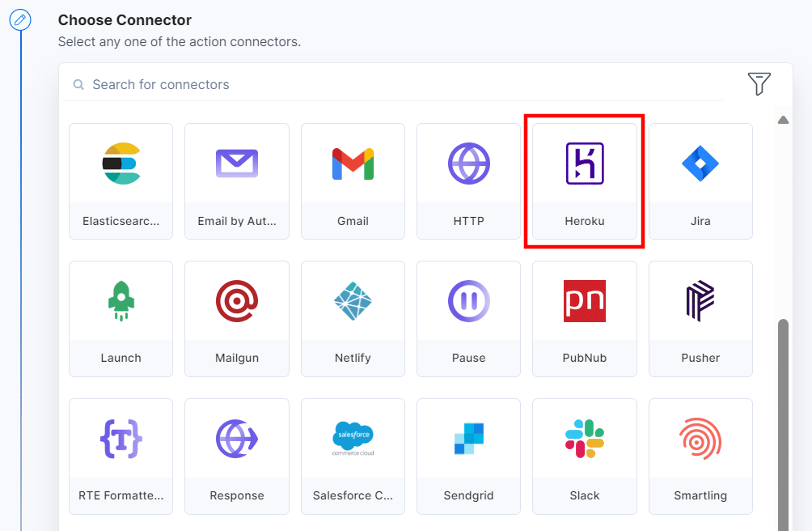812x531 pixels.
Task: Click the connector list scrollbar thumb
Action: (783, 425)
